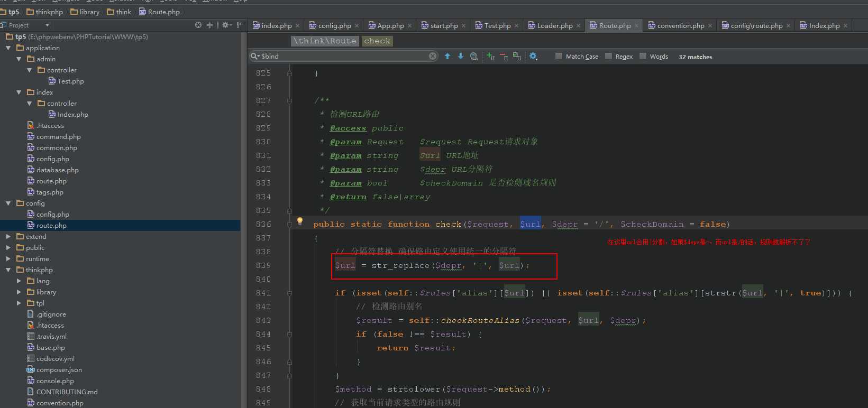
Task: Expand the tpl folder
Action: (x=19, y=303)
